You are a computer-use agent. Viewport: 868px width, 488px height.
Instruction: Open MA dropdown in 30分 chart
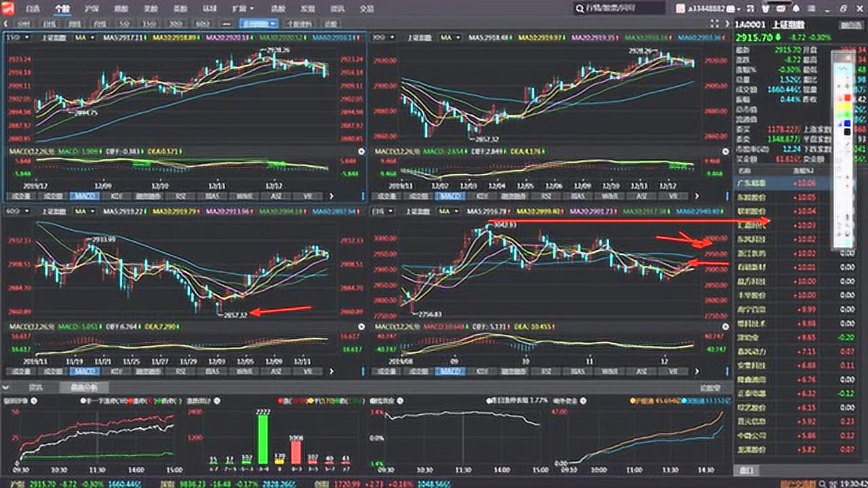[449, 37]
